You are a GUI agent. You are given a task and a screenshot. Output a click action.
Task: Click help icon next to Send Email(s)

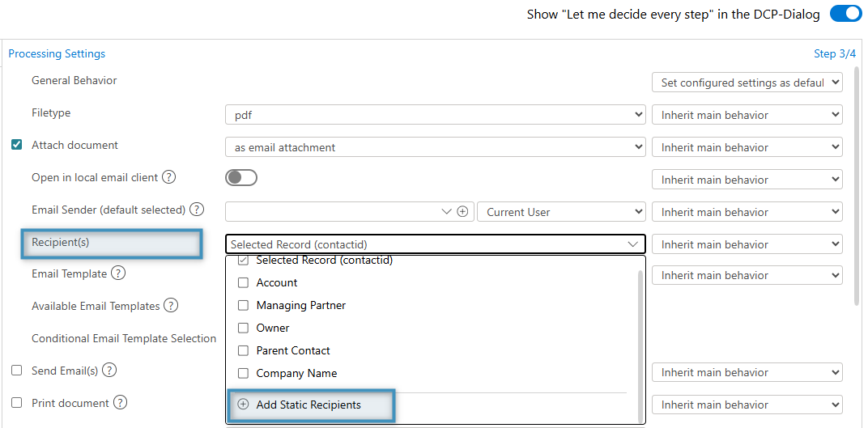[109, 371]
